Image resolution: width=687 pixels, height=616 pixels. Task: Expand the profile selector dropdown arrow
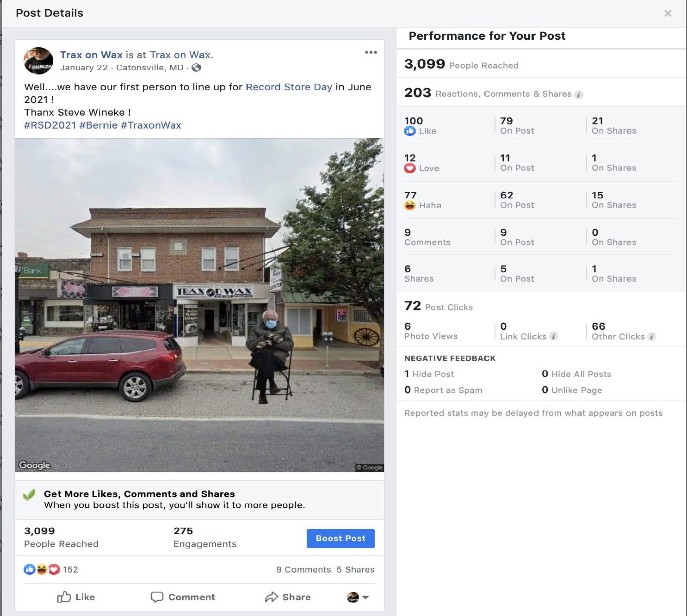click(365, 597)
